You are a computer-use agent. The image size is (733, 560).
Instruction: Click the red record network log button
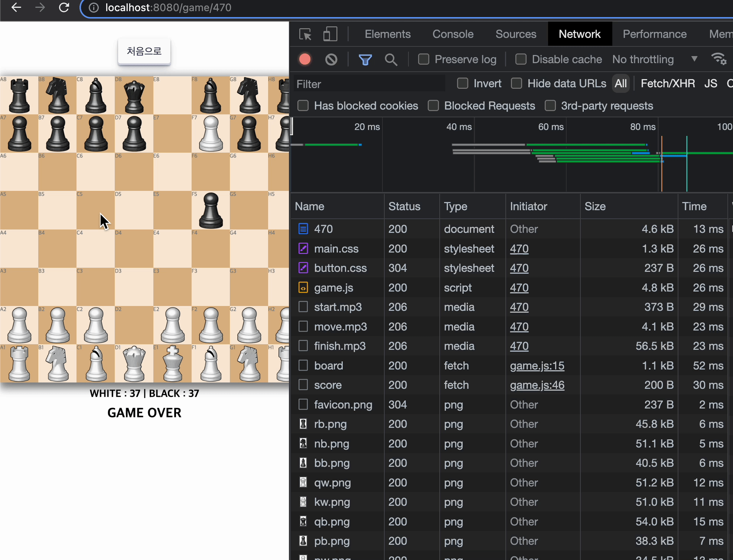coord(305,59)
